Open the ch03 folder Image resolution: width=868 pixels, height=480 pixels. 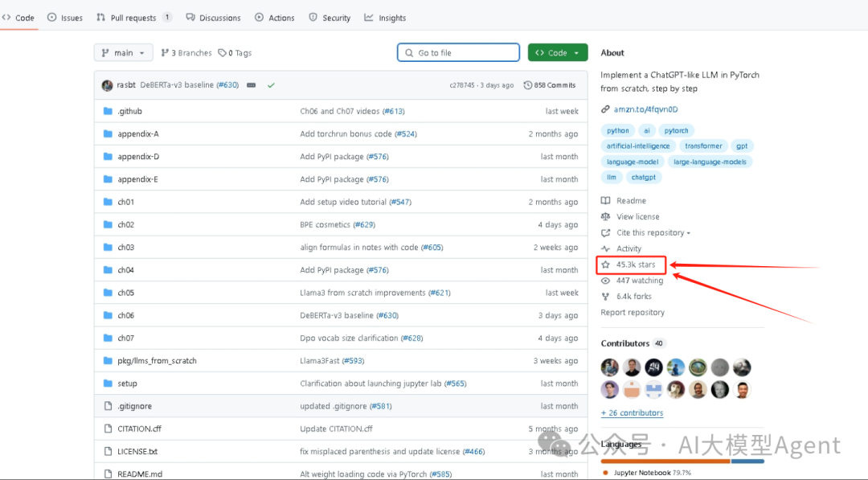[125, 247]
